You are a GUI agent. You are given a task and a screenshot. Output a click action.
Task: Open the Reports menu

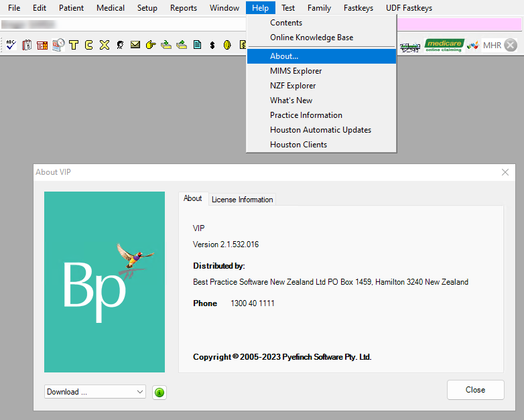[184, 7]
